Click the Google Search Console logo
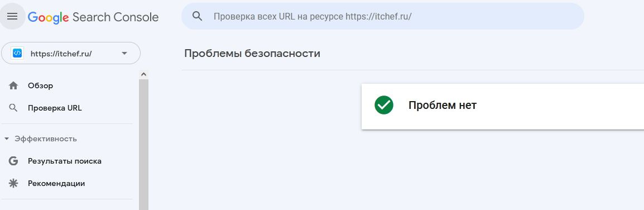Screen dimensions: 644x210 click(93, 17)
